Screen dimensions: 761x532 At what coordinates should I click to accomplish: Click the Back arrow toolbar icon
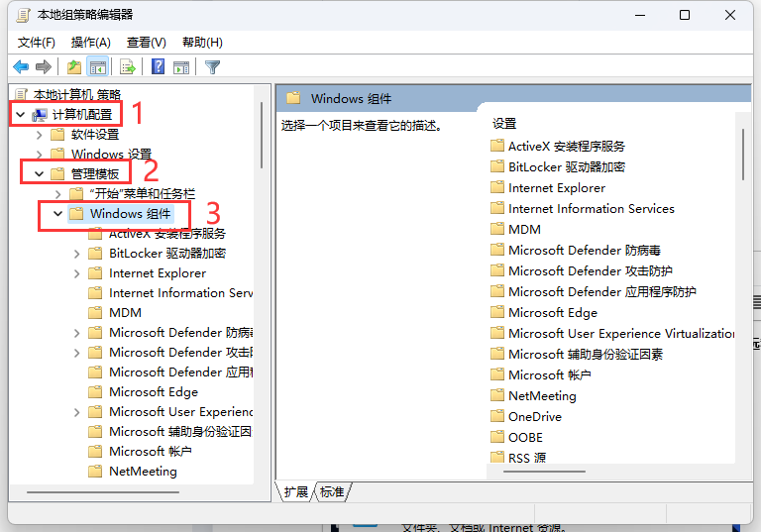coord(21,67)
